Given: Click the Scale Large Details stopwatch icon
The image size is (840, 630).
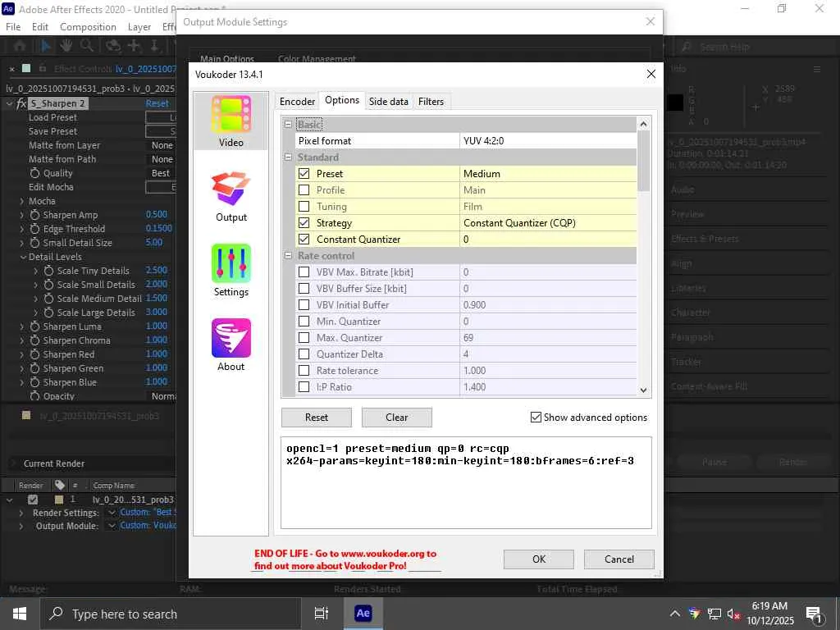Looking at the screenshot, I should pyautogui.click(x=48, y=313).
